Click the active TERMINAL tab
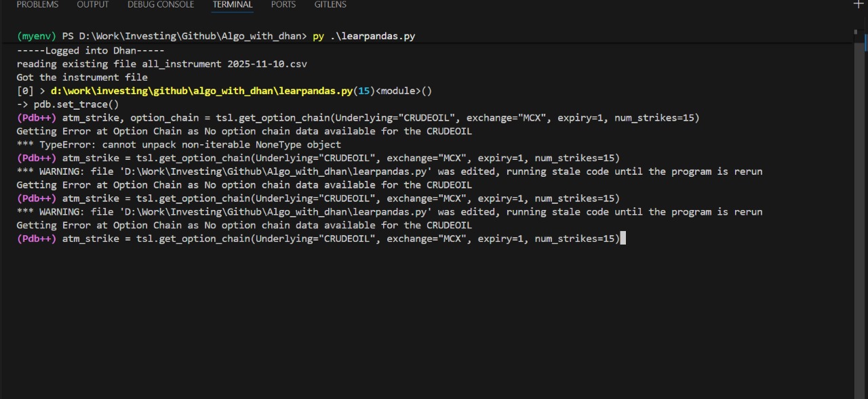 (233, 5)
